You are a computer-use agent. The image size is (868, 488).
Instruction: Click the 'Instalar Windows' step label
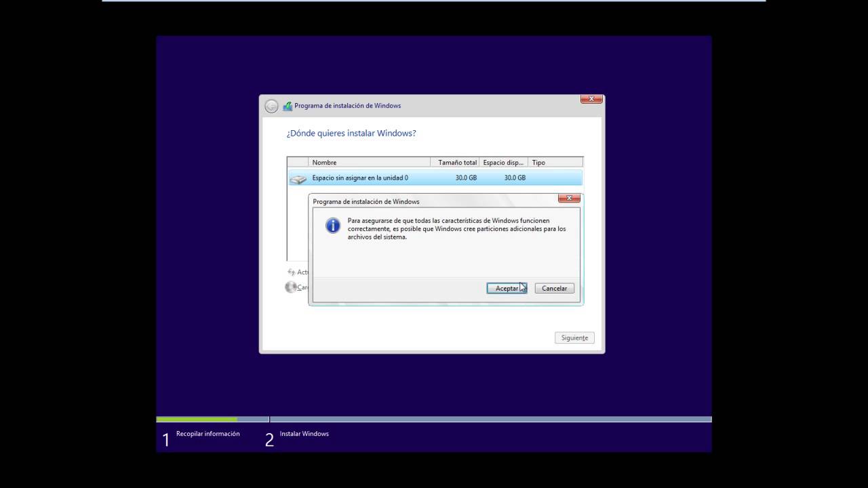click(304, 434)
